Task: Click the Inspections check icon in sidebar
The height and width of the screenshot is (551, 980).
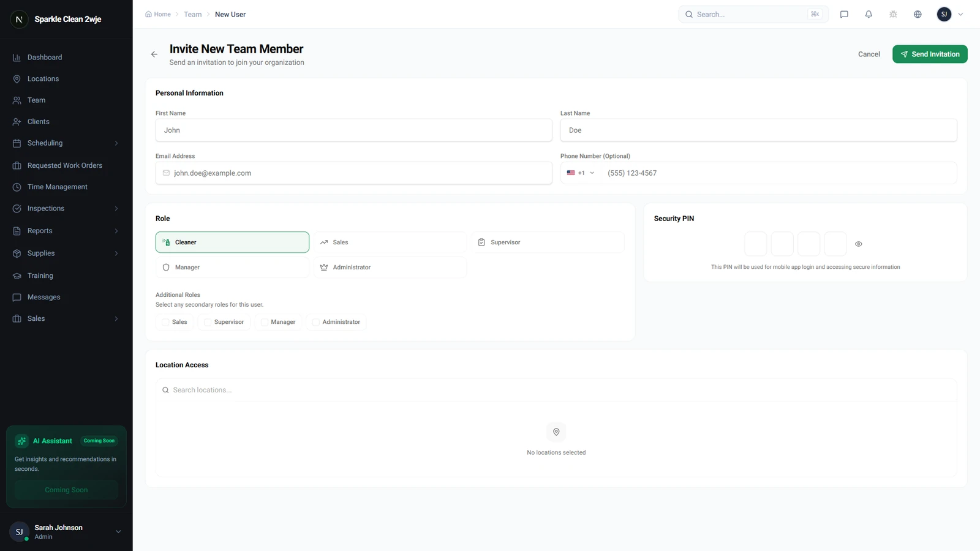Action: tap(17, 209)
